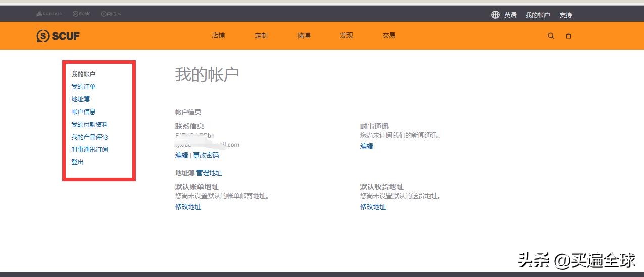The width and height of the screenshot is (644, 277).
Task: Open the 交易 menu
Action: (x=389, y=36)
